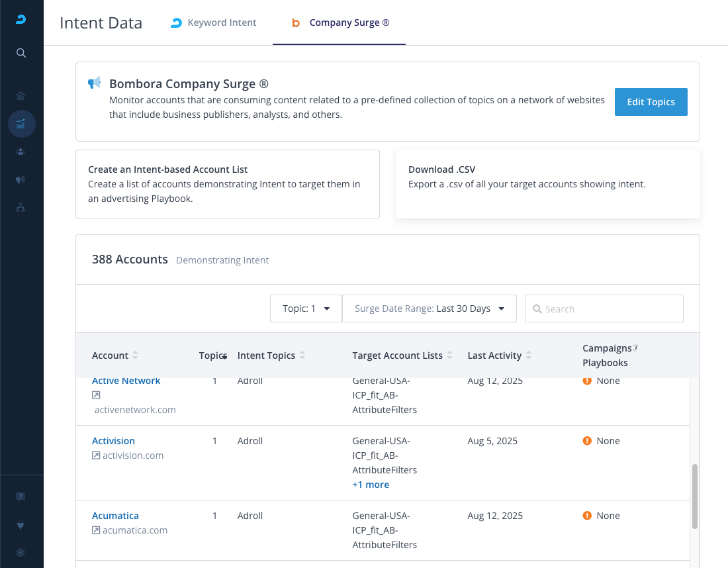Open the help question-mark icon
This screenshot has width=728, height=568.
tap(21, 497)
